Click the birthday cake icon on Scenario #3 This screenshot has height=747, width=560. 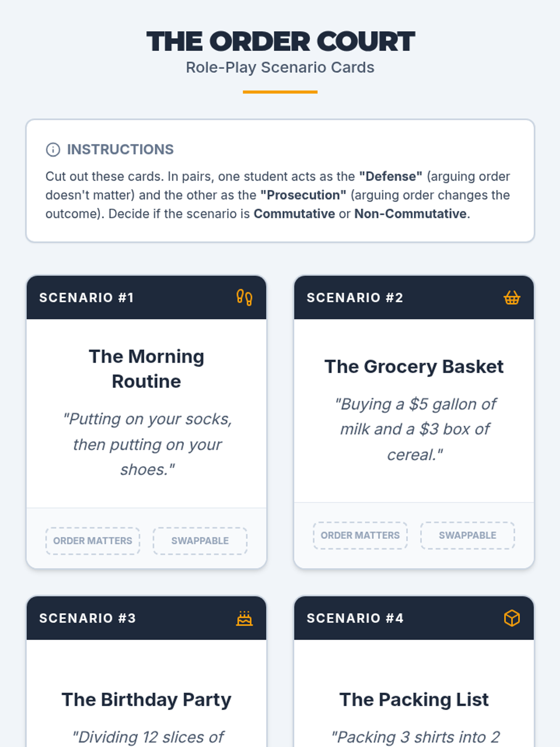coord(244,618)
